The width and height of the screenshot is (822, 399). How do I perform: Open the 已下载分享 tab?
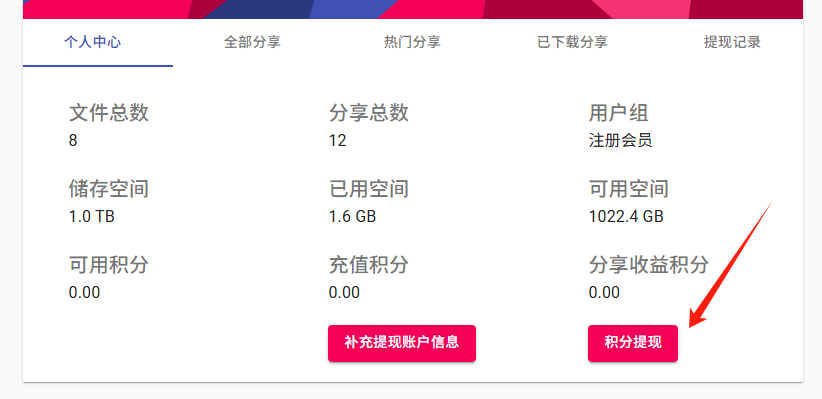click(572, 42)
